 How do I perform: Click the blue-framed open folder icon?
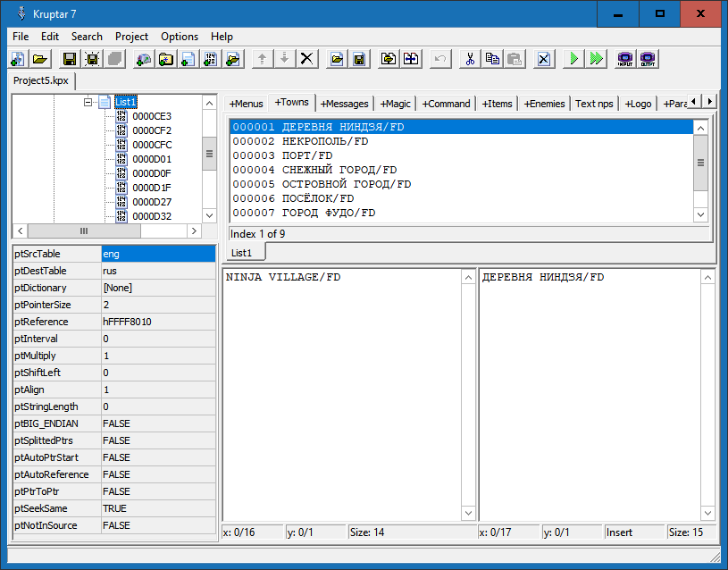[337, 59]
